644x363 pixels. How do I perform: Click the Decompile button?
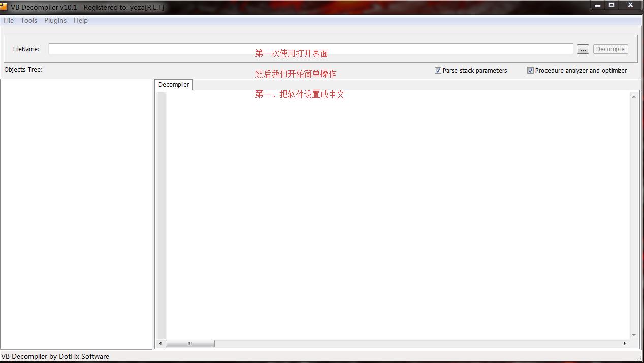[610, 49]
